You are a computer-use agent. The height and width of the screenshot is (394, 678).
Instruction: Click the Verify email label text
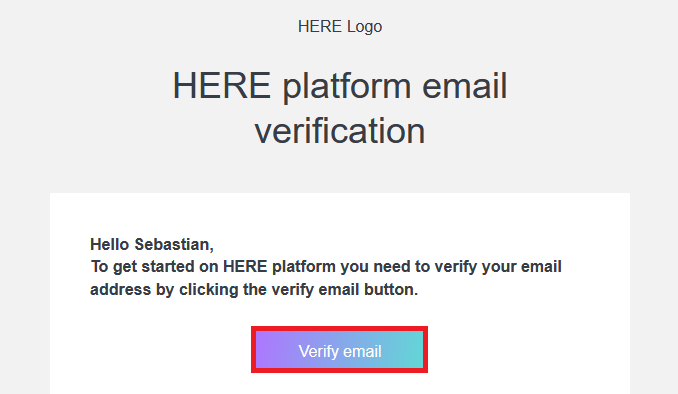tap(340, 351)
